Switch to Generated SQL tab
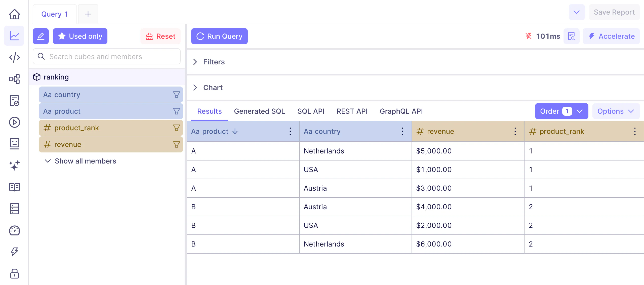The height and width of the screenshot is (285, 644). tap(259, 111)
